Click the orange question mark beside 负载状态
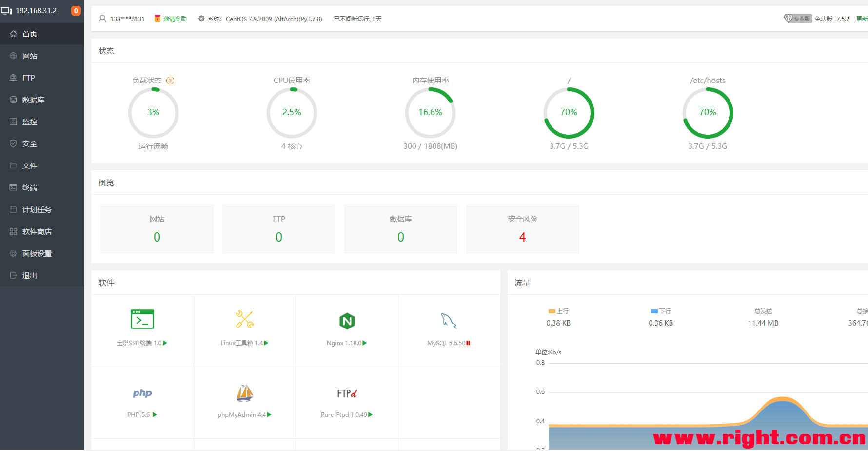The width and height of the screenshot is (868, 451). (x=170, y=81)
